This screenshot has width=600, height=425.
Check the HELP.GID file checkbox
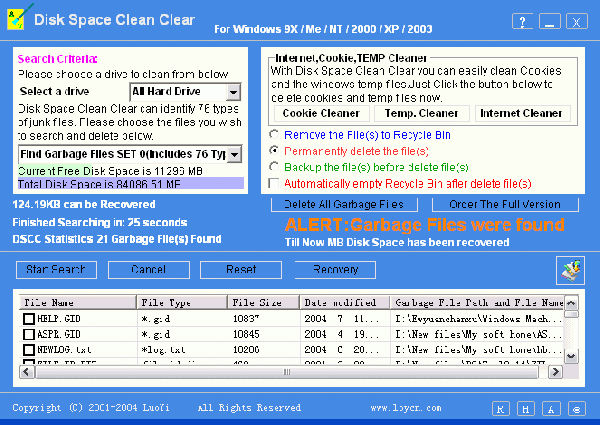[29, 319]
